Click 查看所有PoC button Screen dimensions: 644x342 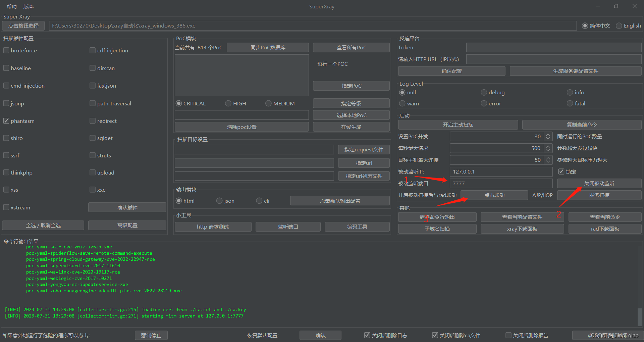(x=351, y=48)
